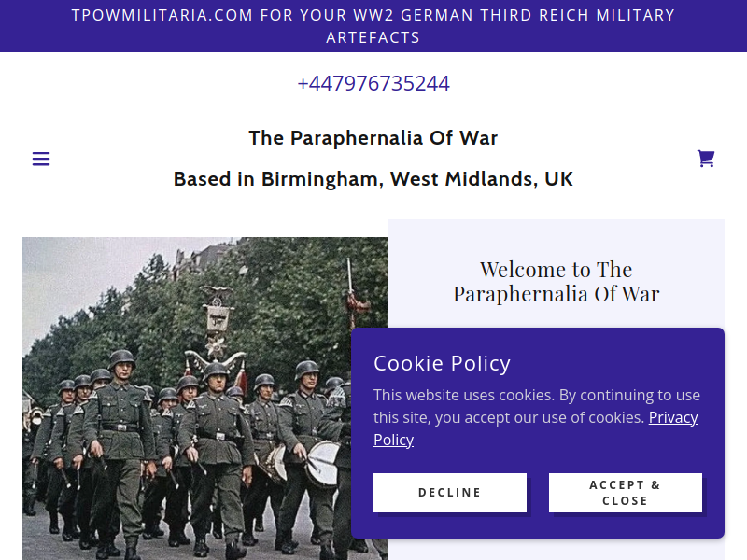The width and height of the screenshot is (747, 560).
Task: Click the Welcome to The Paraphernalia Of War heading
Action: click(556, 282)
